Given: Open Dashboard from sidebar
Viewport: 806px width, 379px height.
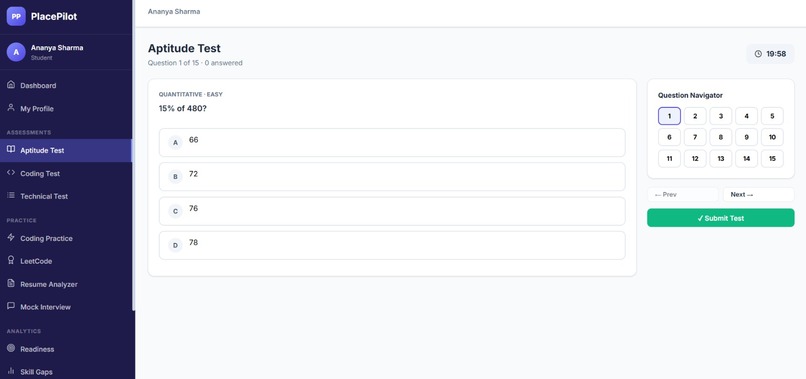Looking at the screenshot, I should click(66, 85).
